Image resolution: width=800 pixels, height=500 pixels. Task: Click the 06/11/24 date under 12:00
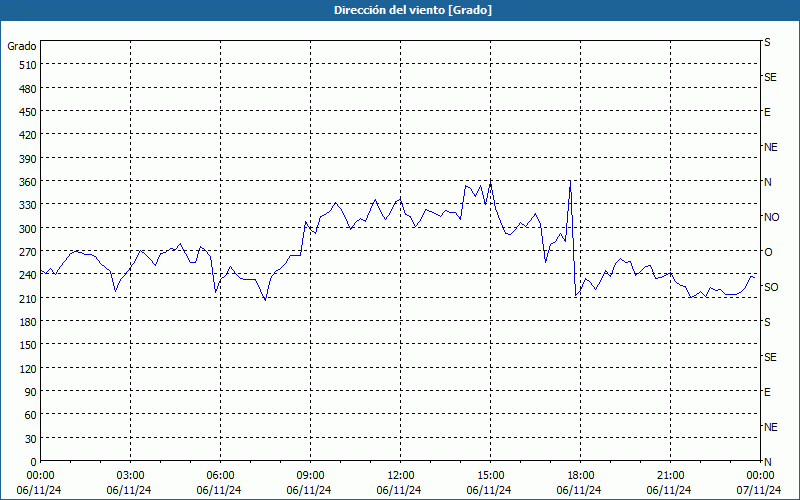coord(399,490)
